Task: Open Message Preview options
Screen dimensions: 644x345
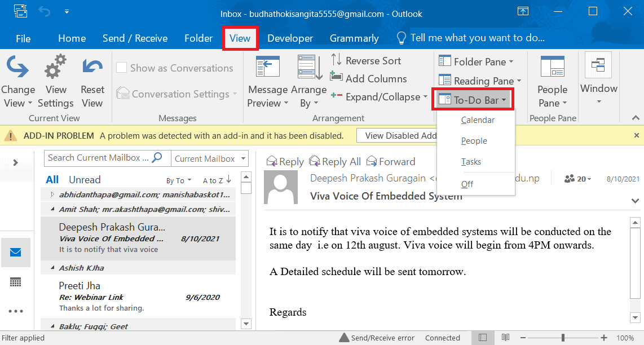Action: [267, 82]
